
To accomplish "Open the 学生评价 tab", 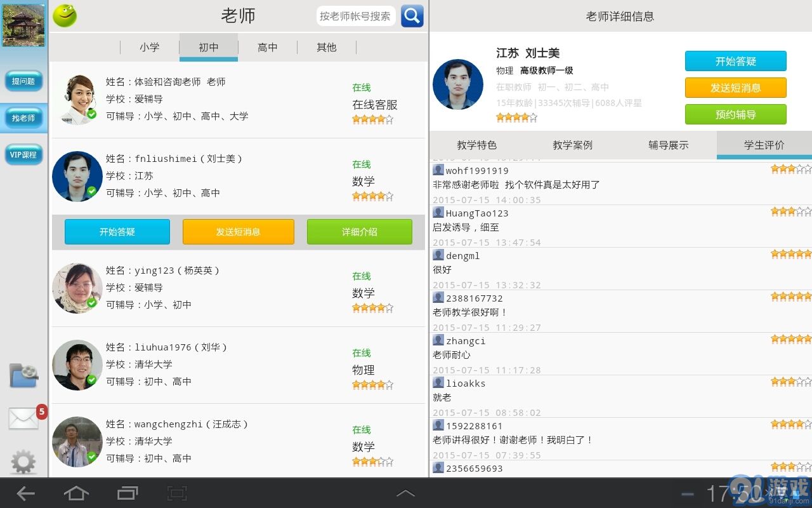I will click(x=764, y=145).
